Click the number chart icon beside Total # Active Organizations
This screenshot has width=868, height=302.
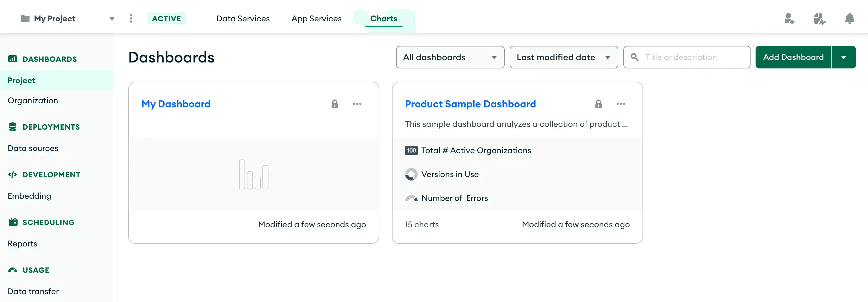(411, 150)
